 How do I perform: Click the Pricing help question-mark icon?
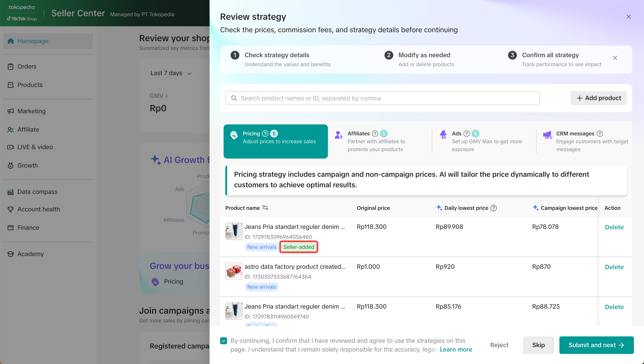265,134
